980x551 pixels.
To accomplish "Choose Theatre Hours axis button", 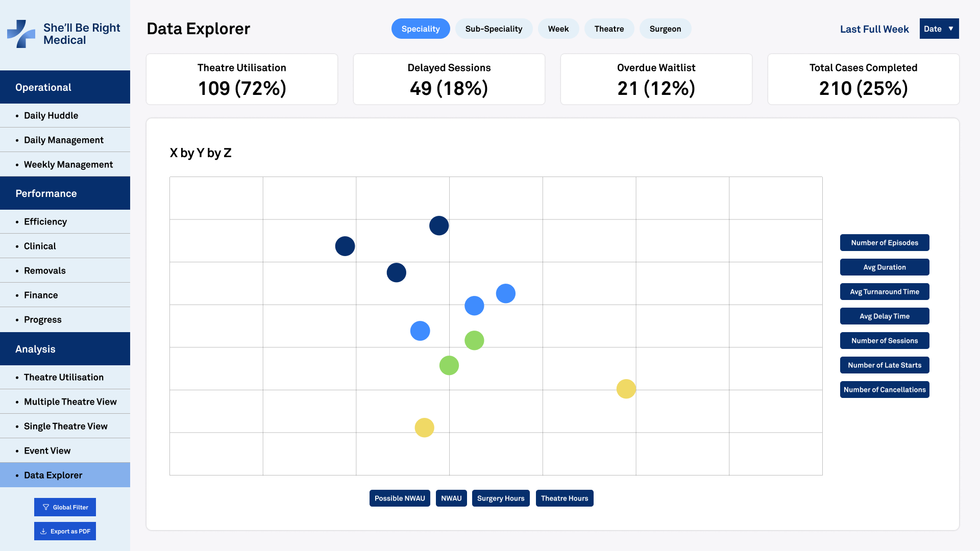I will coord(565,498).
